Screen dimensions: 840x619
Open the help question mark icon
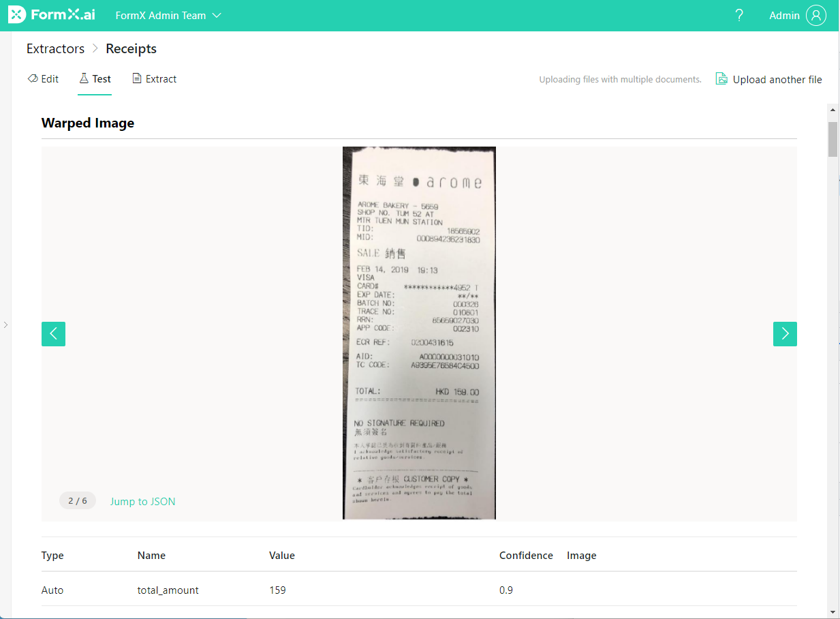point(739,16)
